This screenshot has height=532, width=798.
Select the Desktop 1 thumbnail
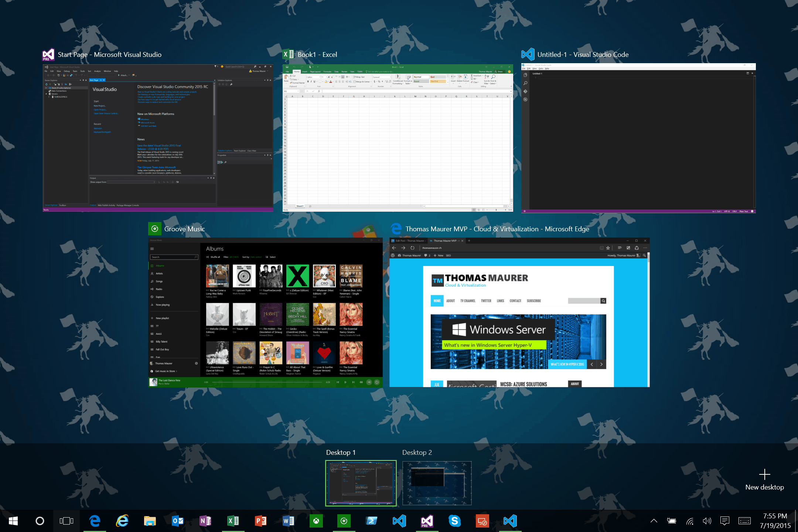tap(361, 483)
